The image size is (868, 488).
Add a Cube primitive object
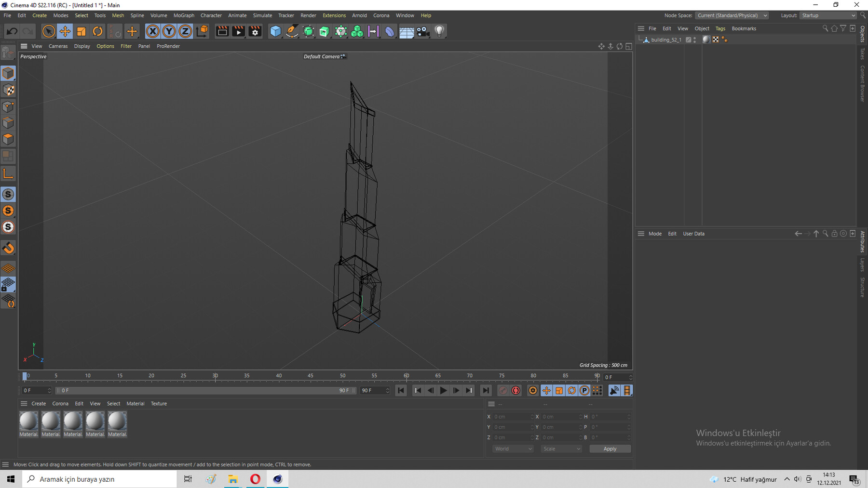coord(275,31)
